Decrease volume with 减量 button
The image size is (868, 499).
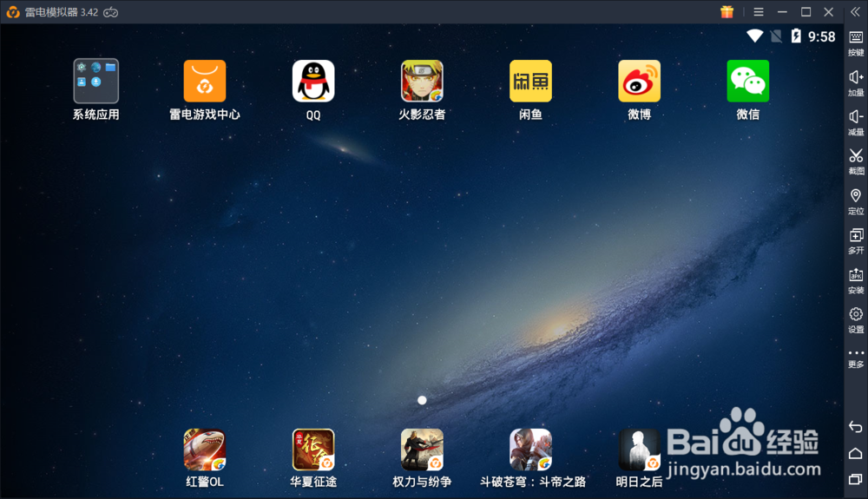(856, 123)
